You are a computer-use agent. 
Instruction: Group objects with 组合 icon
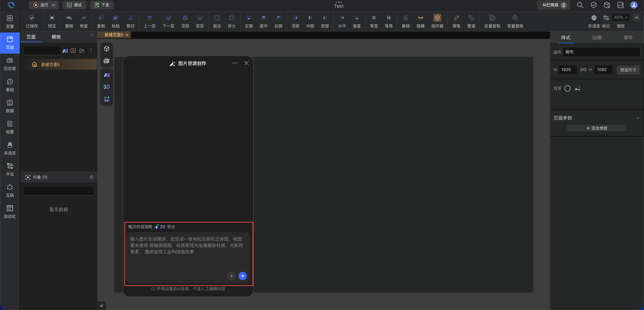point(217,21)
